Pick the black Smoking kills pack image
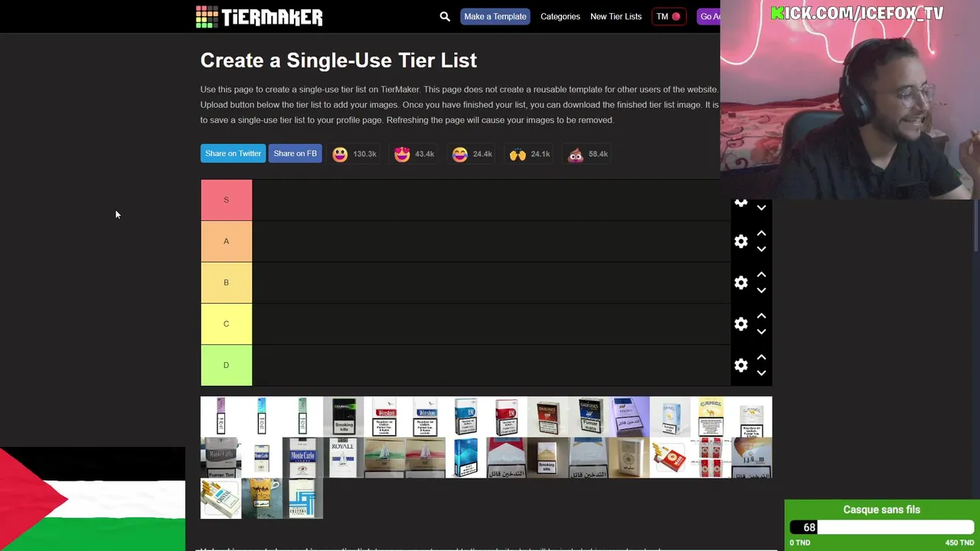 (x=343, y=416)
